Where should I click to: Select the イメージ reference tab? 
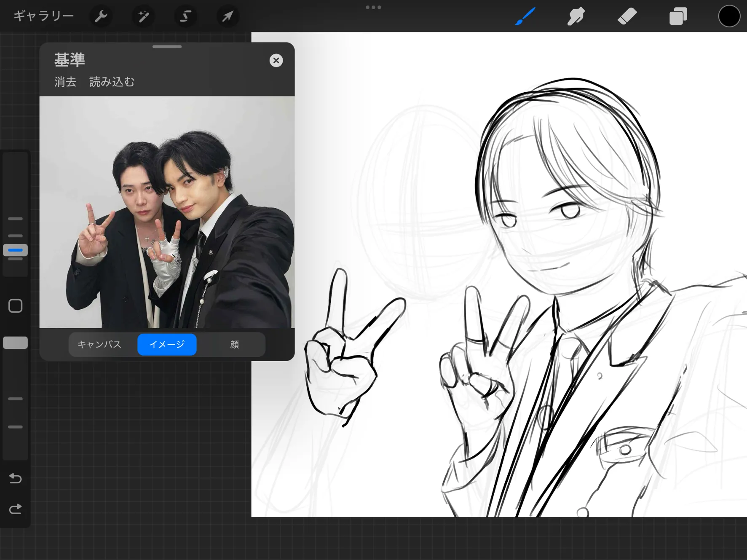tap(167, 344)
